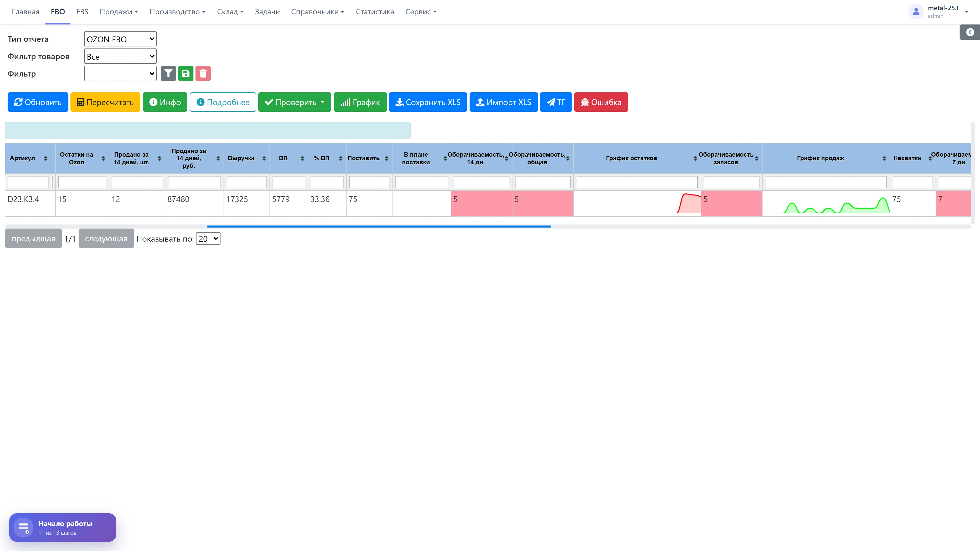Click the user avatar icon
Screen dimensions: 980x551
point(916,12)
